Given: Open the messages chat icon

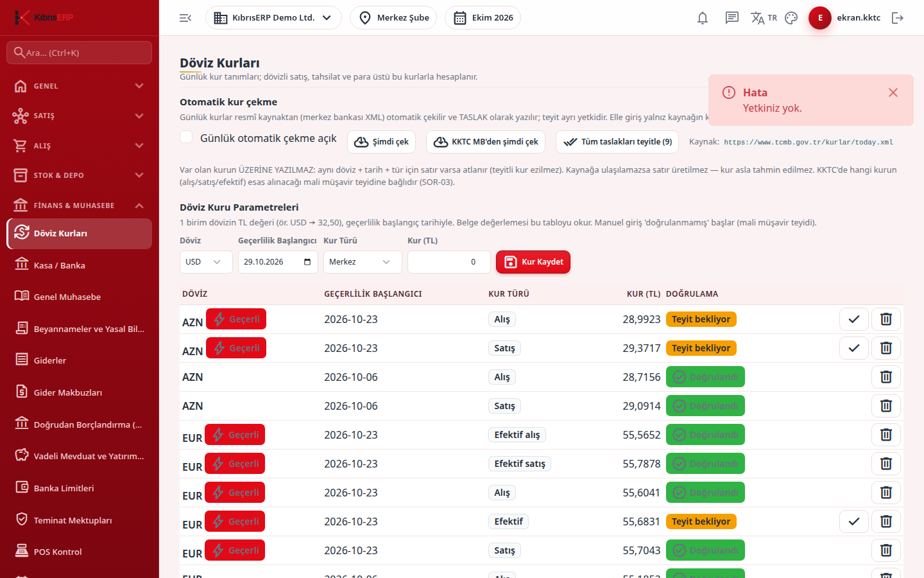Looking at the screenshot, I should tap(732, 18).
